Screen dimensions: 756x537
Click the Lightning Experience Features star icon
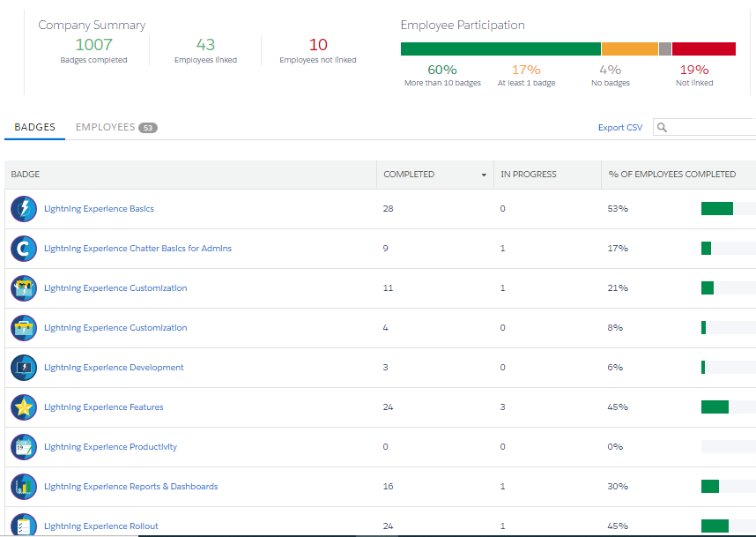click(24, 407)
